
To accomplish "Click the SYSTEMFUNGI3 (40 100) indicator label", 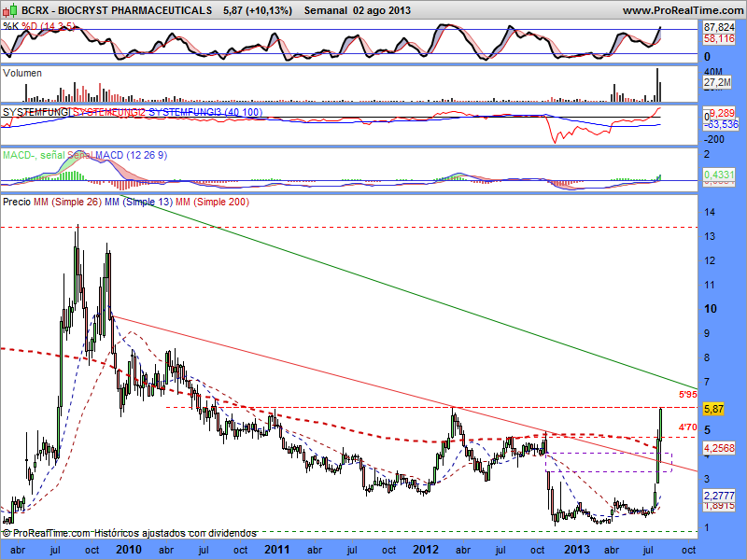I will click(x=205, y=112).
